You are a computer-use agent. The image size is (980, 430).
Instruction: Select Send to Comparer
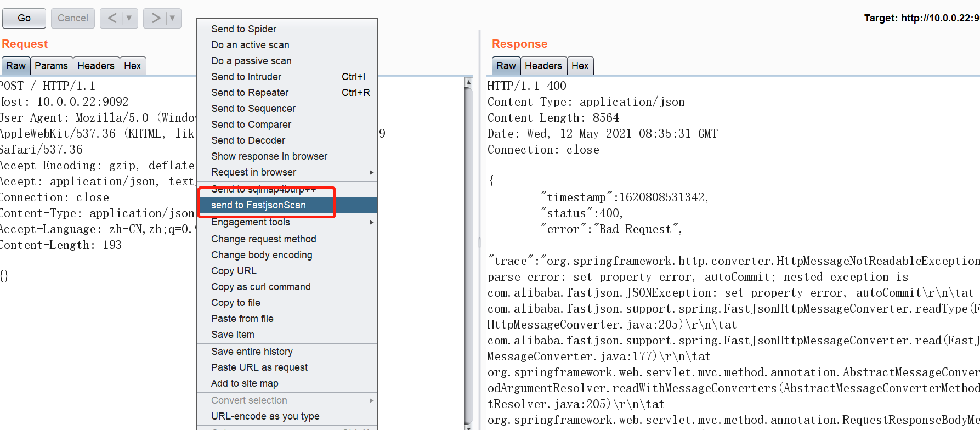click(x=287, y=125)
